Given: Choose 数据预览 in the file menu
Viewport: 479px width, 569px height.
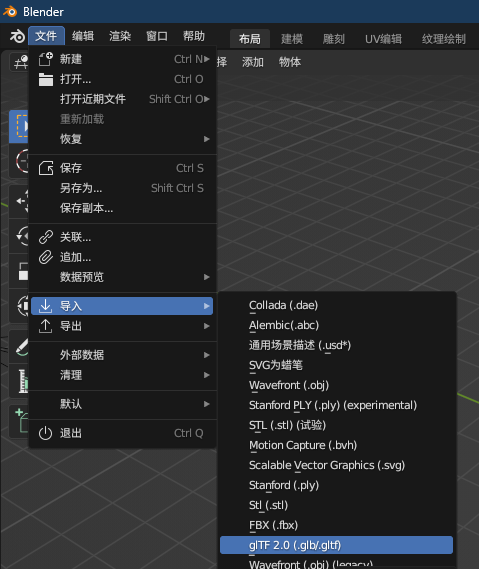Looking at the screenshot, I should pos(122,277).
